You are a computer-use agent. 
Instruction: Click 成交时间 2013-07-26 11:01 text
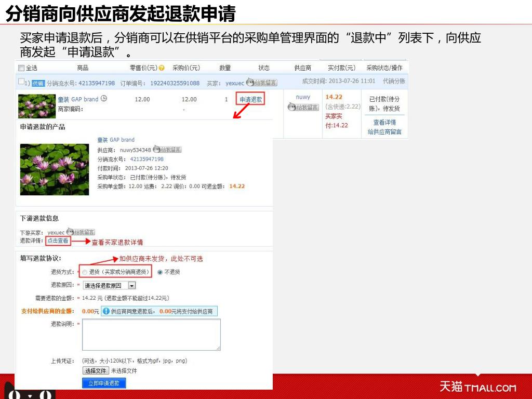point(339,81)
